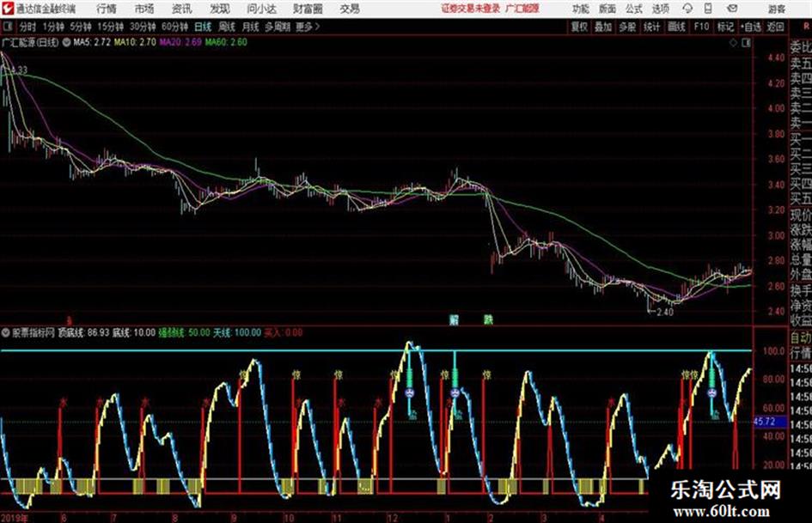Viewport: 812px width, 523px height.
Task: Open the 问小达 menu
Action: tap(261, 9)
